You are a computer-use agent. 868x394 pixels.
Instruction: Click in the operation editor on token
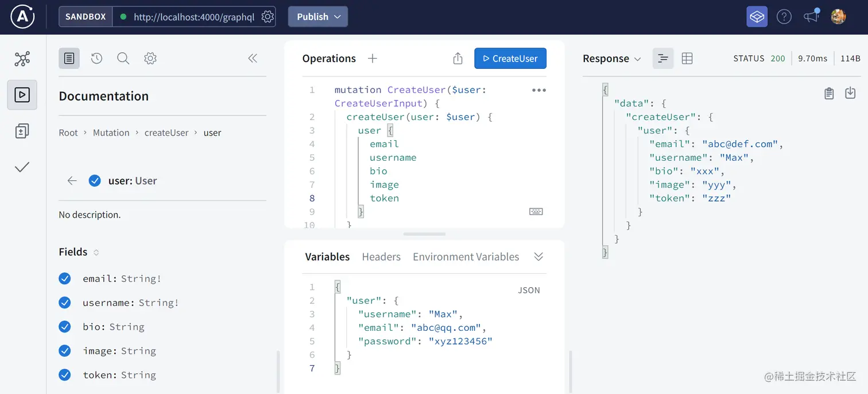tap(384, 198)
